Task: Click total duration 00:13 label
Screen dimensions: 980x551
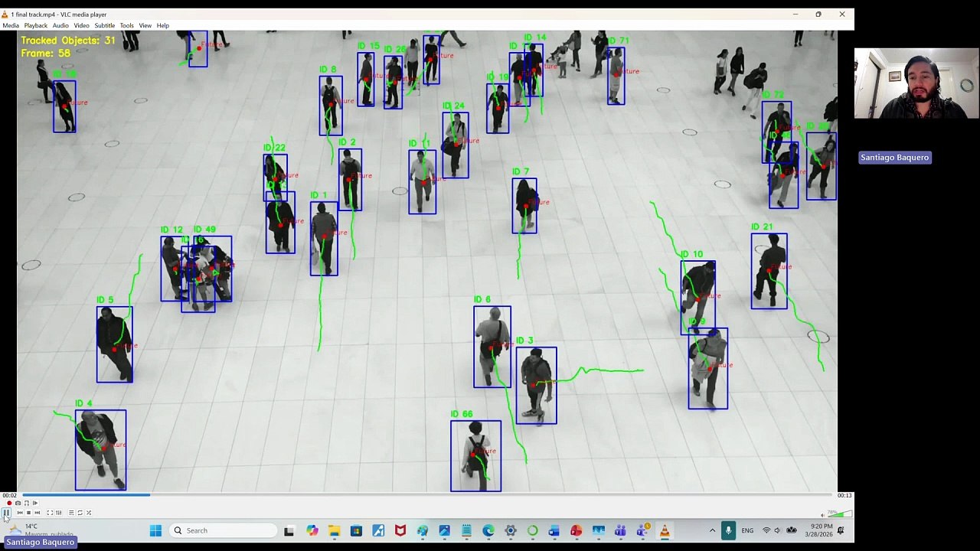Action: (844, 495)
